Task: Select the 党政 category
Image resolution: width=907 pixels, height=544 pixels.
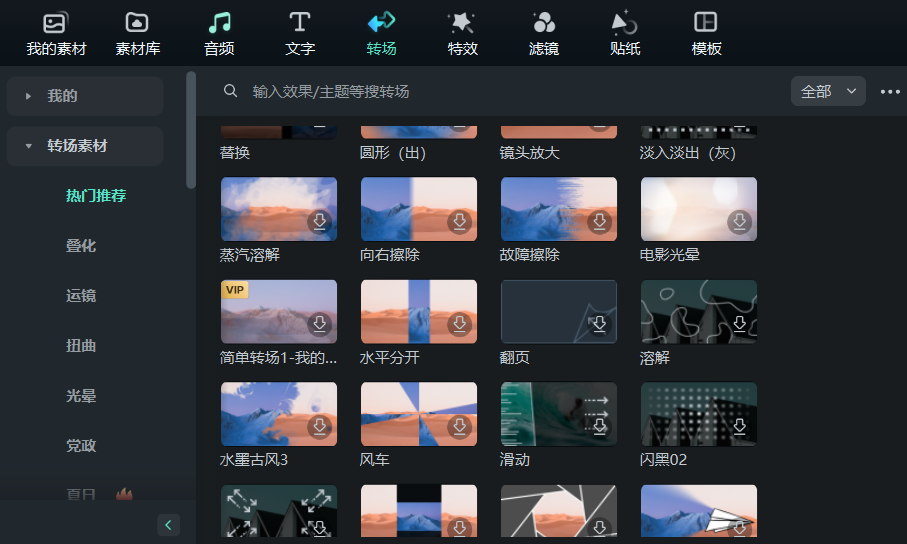Action: (x=81, y=446)
